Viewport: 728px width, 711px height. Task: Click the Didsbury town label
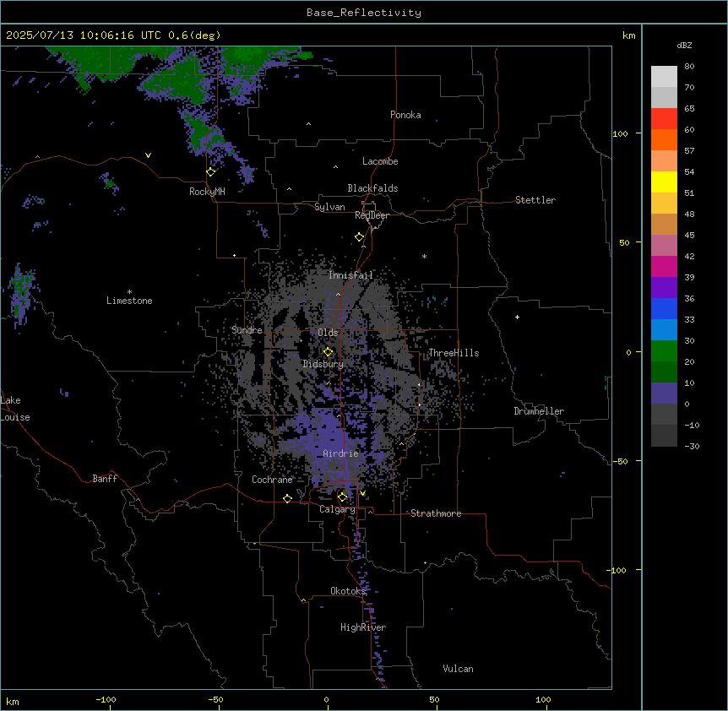tap(323, 364)
